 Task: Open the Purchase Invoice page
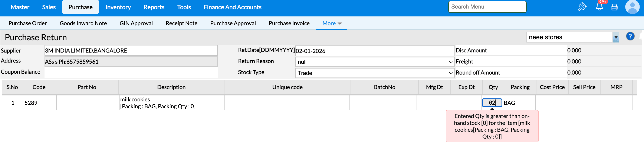pyautogui.click(x=289, y=23)
